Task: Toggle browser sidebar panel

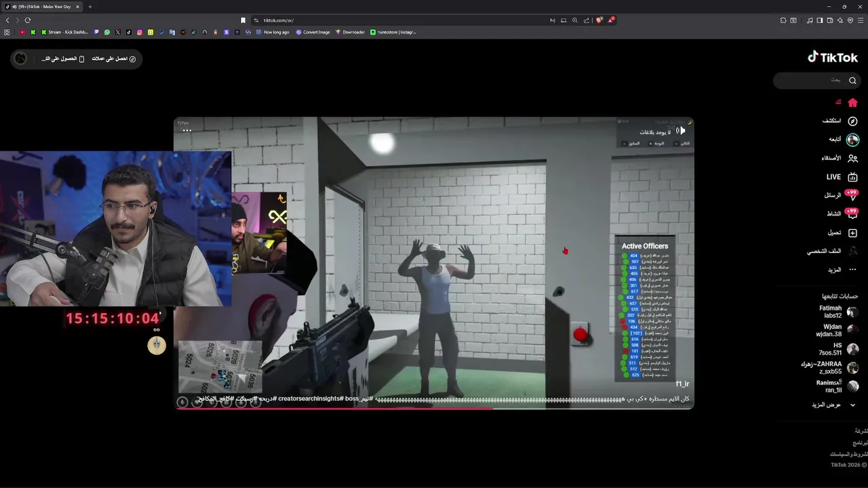Action: point(820,20)
